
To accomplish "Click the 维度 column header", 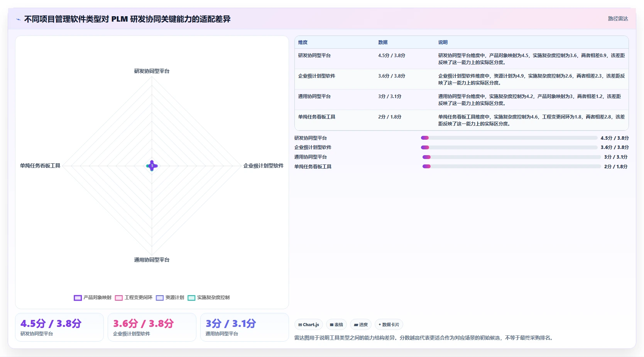I will pyautogui.click(x=303, y=42).
